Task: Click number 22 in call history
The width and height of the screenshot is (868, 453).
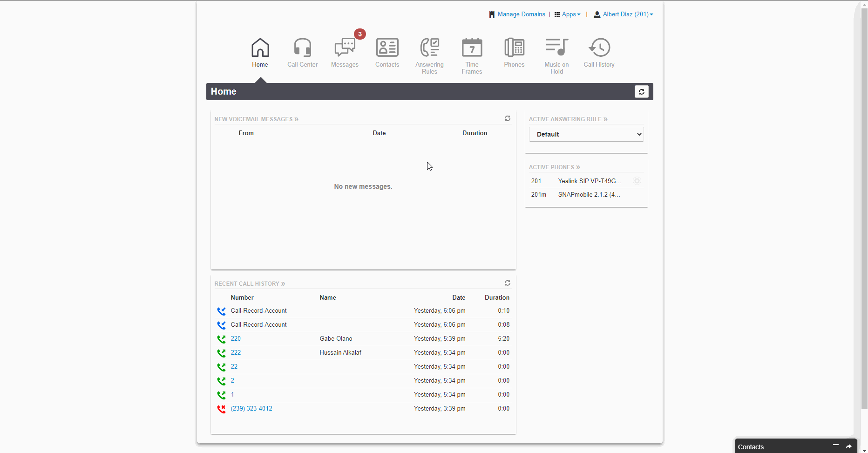Action: (234, 367)
